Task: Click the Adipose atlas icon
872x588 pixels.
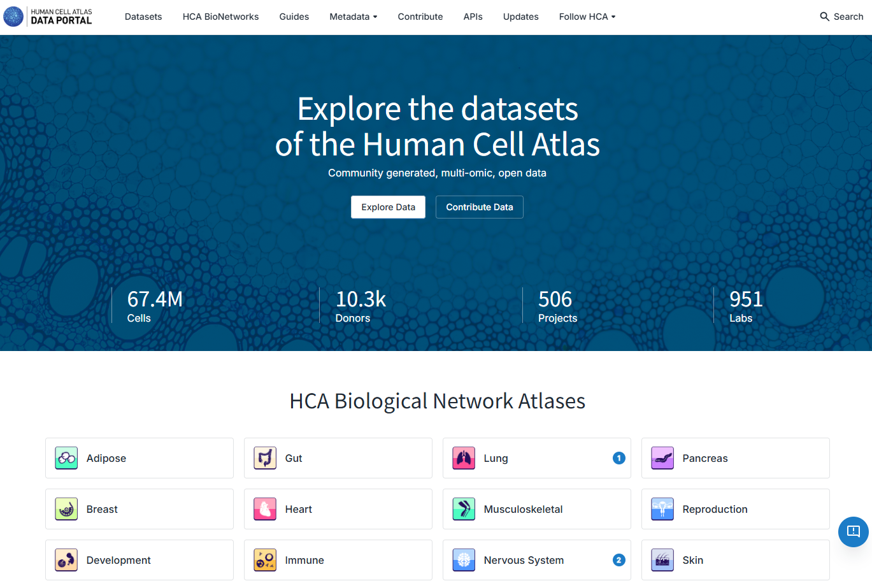Action: tap(66, 458)
